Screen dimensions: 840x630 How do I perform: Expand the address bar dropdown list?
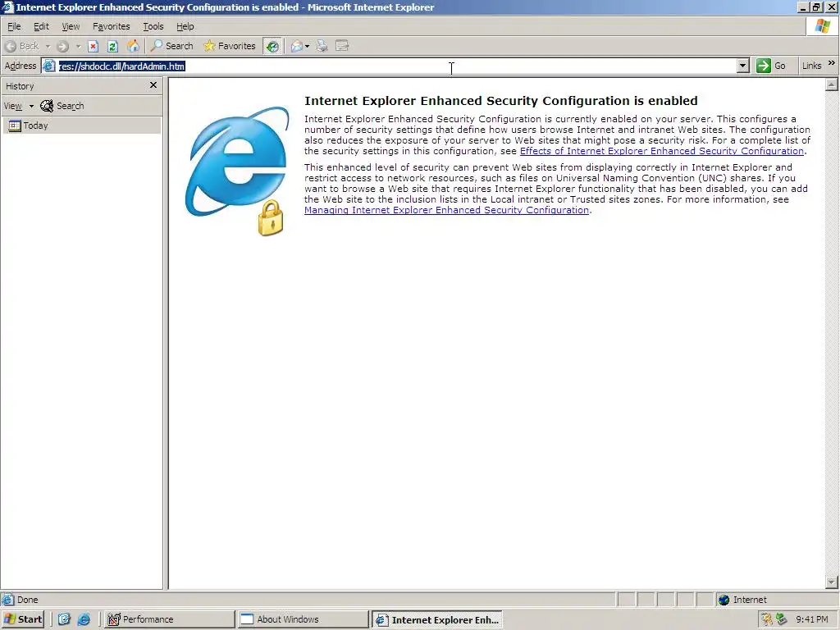pos(742,66)
